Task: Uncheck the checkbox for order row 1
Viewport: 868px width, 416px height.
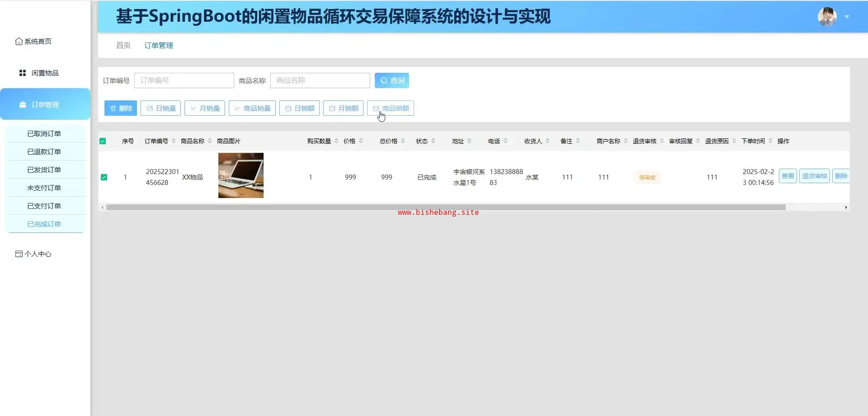Action: click(104, 177)
